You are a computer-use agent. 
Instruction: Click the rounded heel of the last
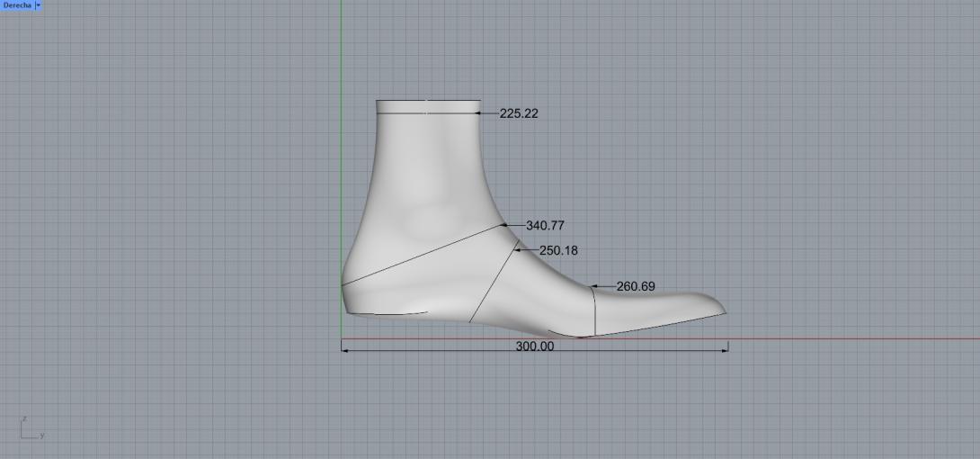coord(344,288)
